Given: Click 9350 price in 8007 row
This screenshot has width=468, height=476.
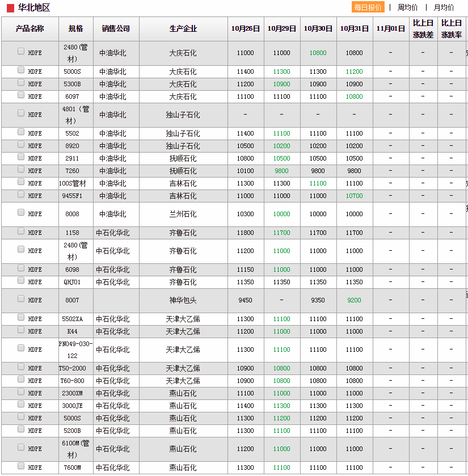Looking at the screenshot, I should pos(318,300).
